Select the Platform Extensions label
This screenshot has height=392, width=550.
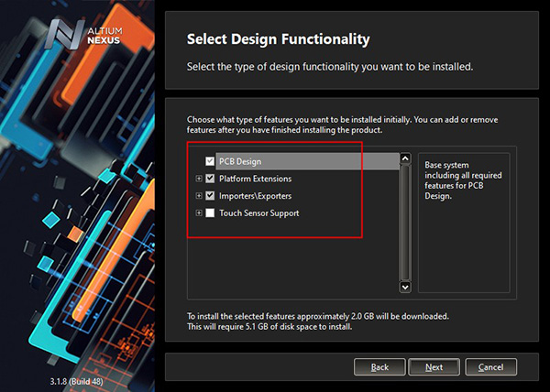(255, 179)
